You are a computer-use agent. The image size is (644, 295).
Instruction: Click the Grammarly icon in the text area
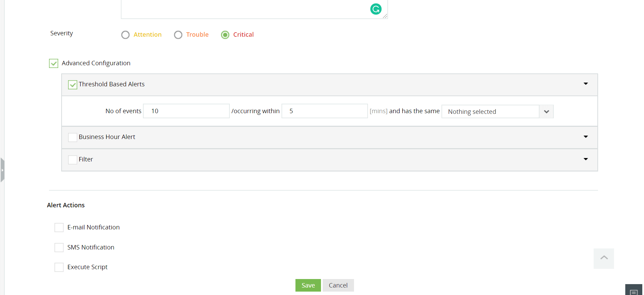coord(376,9)
